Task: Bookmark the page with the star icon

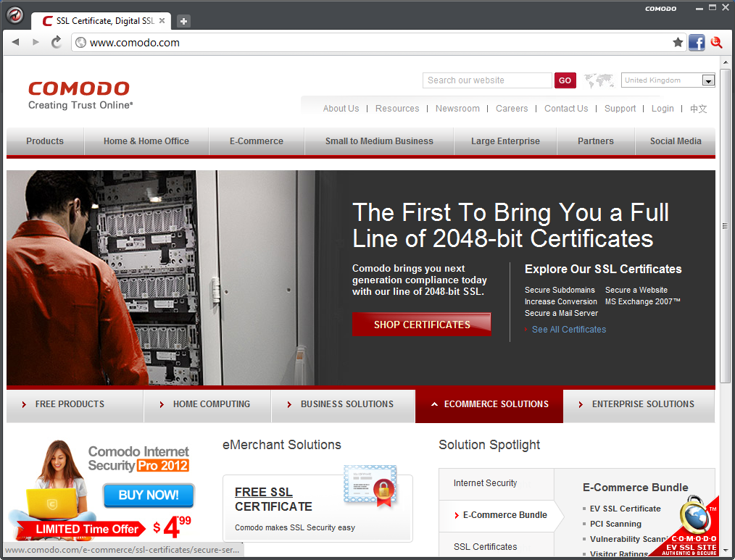Action: [677, 42]
